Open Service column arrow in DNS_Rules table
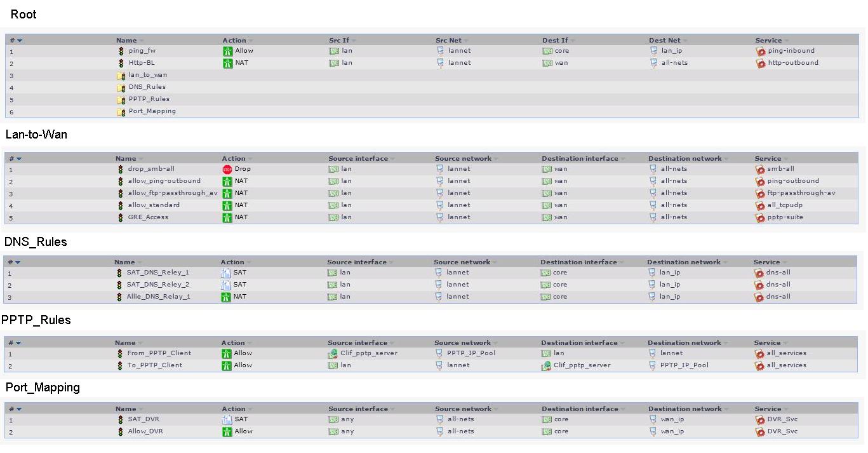The height and width of the screenshot is (453, 868). [785, 262]
